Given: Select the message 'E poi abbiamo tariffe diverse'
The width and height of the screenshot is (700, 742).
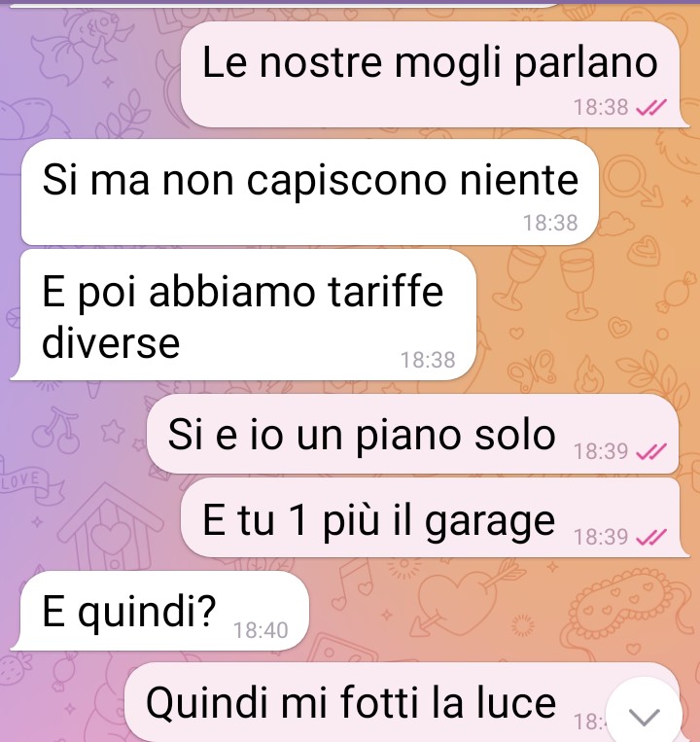Looking at the screenshot, I should [x=243, y=315].
